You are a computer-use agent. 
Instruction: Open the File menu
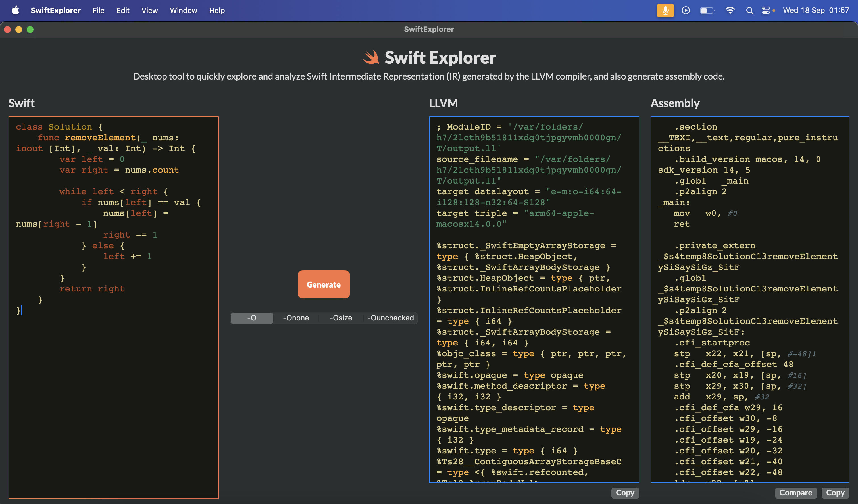point(98,10)
